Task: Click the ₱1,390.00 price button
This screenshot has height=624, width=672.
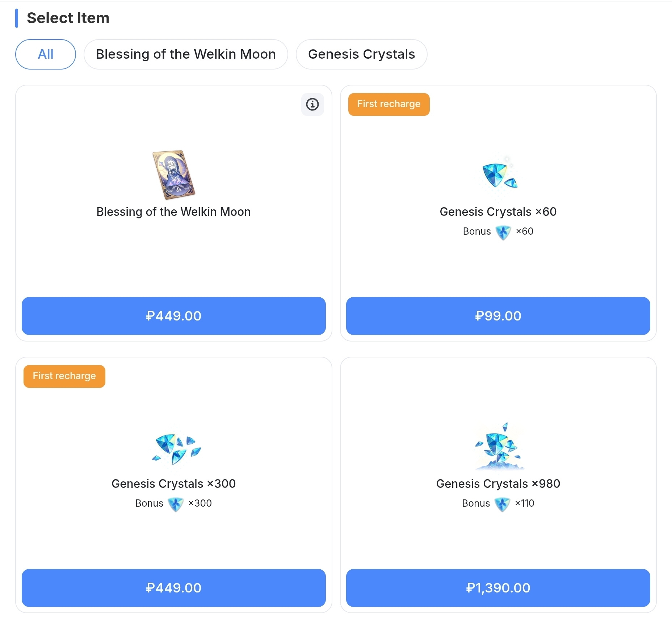Action: click(498, 588)
